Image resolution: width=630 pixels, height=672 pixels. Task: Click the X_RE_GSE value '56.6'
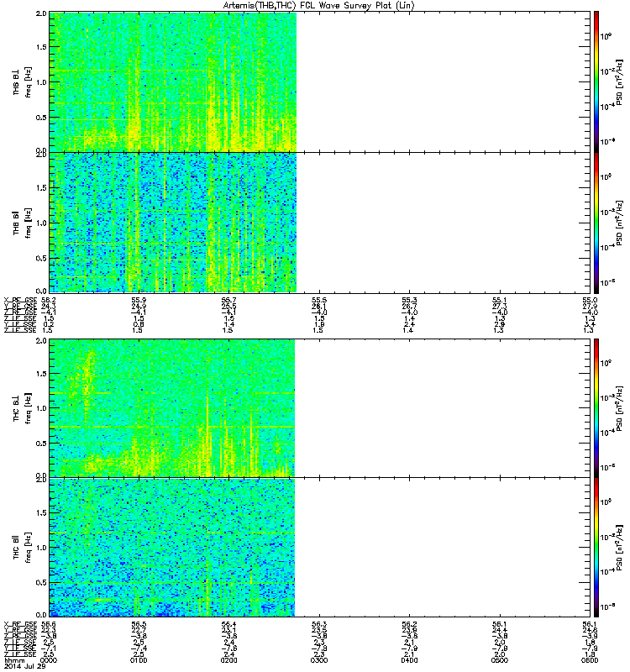tap(49, 624)
